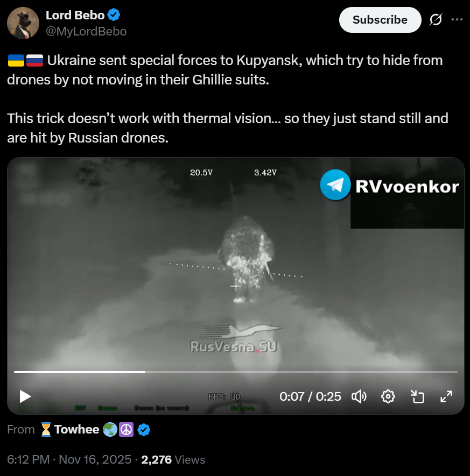Open video in picture-in-picture mode
This screenshot has height=476, width=470.
[417, 396]
